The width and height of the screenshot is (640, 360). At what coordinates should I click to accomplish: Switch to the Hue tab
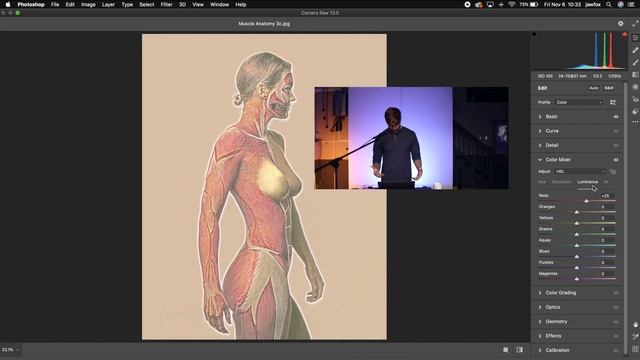pyautogui.click(x=542, y=182)
